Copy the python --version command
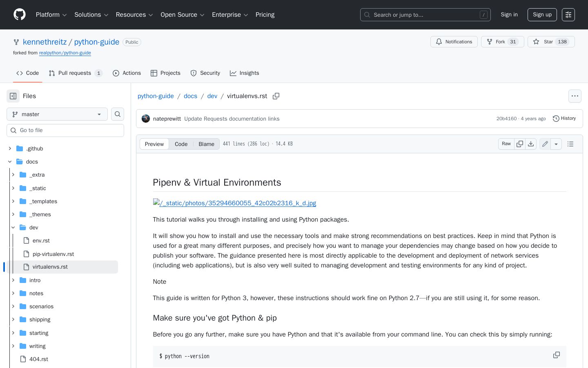 [556, 355]
